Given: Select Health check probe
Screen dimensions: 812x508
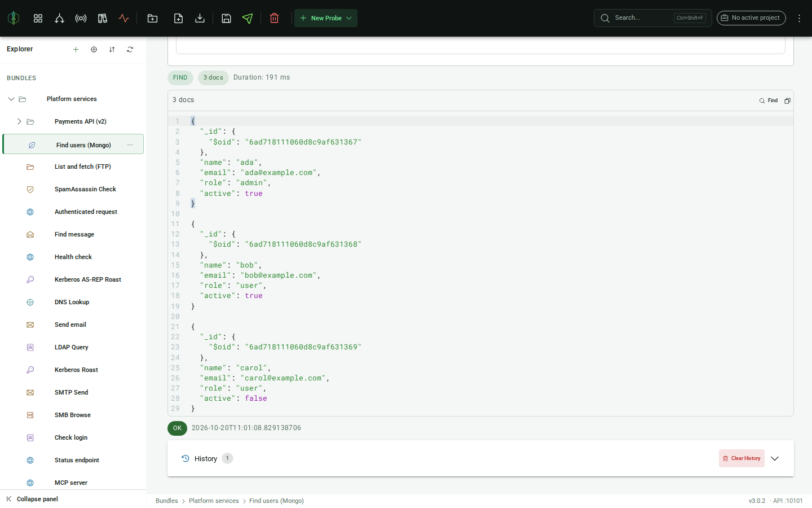Looking at the screenshot, I should tap(73, 257).
